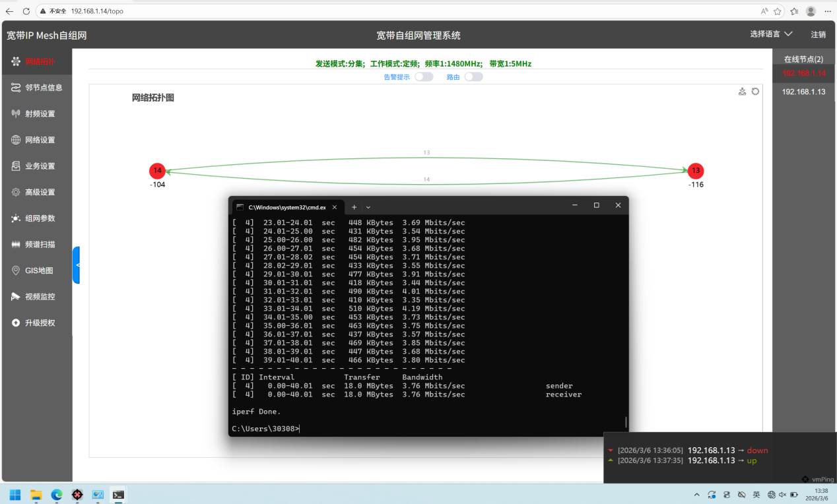Click the 频谱扫描 waveform icon
Image resolution: width=837 pixels, height=504 pixels.
coord(16,244)
